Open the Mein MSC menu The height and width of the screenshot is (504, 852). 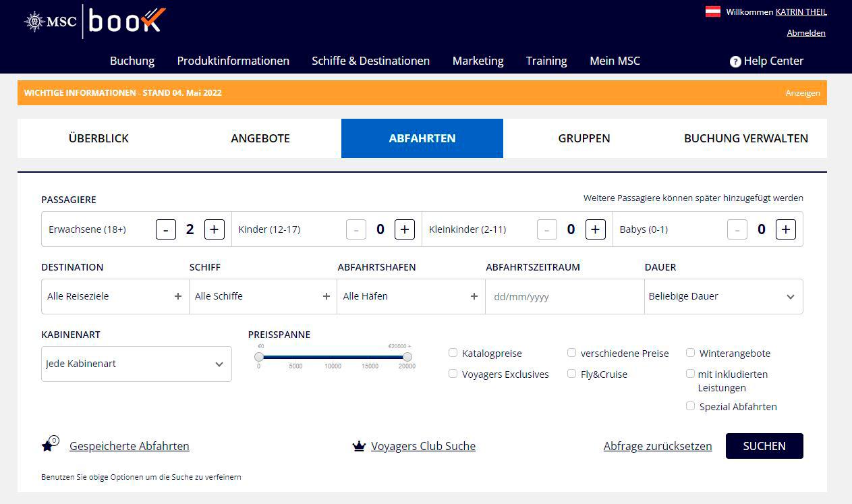coord(615,61)
